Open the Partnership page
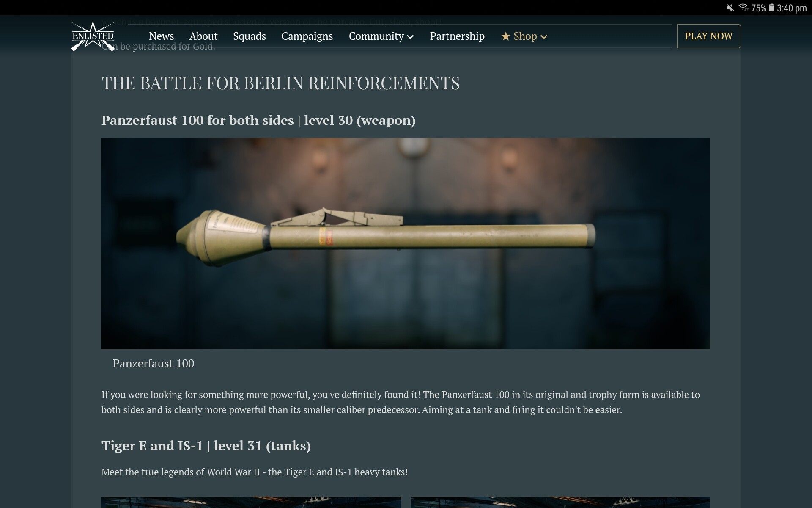 pyautogui.click(x=457, y=36)
